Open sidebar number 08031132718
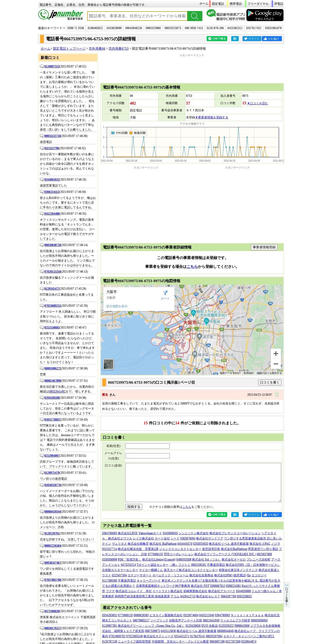 pyautogui.click(x=53, y=136)
